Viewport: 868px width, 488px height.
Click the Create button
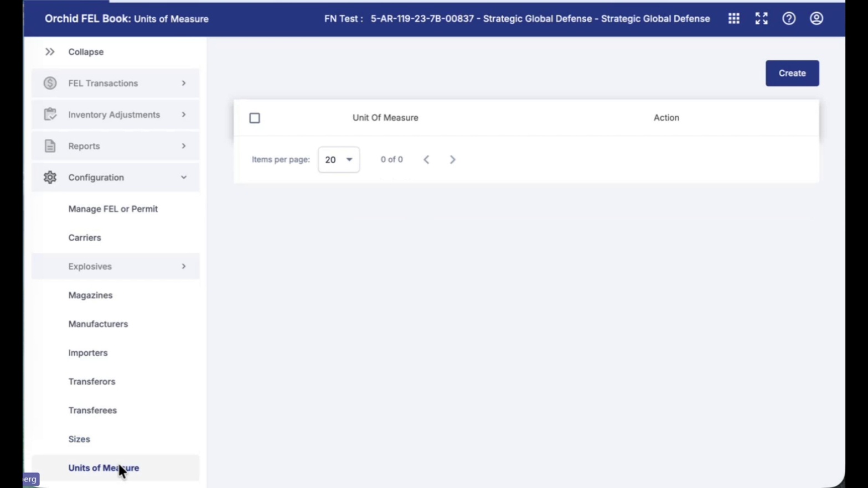pyautogui.click(x=792, y=73)
